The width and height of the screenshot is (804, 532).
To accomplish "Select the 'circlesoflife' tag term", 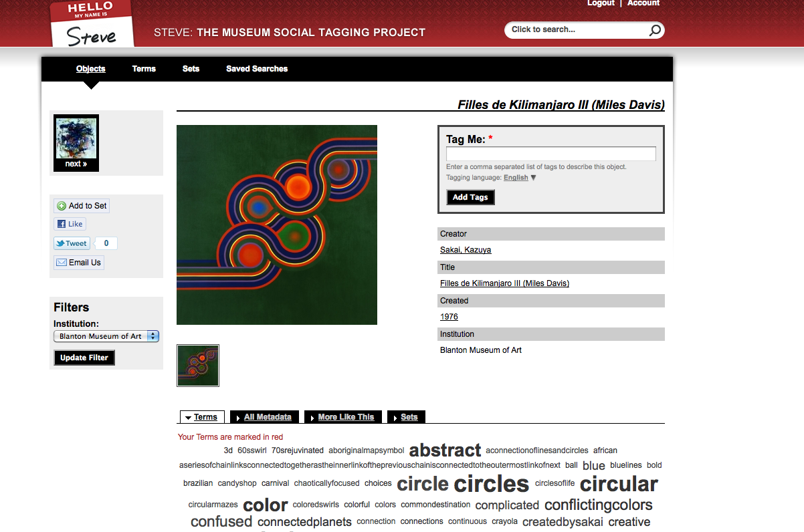I will point(555,483).
